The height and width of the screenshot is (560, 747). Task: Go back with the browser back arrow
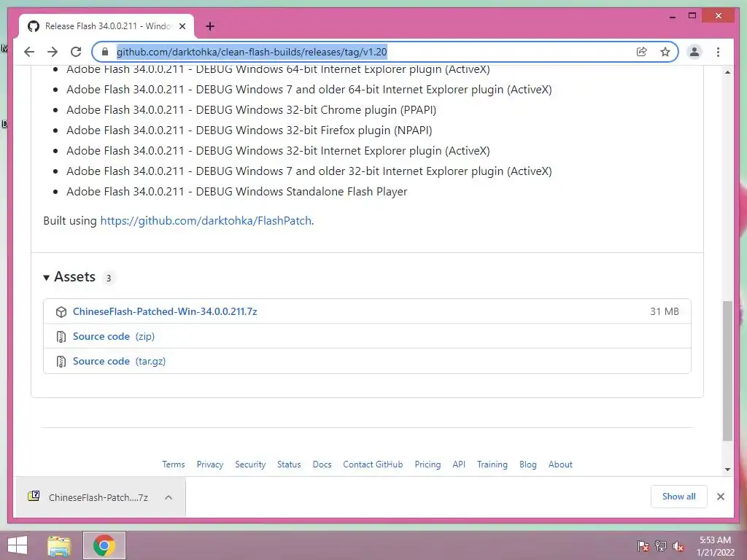click(x=29, y=52)
